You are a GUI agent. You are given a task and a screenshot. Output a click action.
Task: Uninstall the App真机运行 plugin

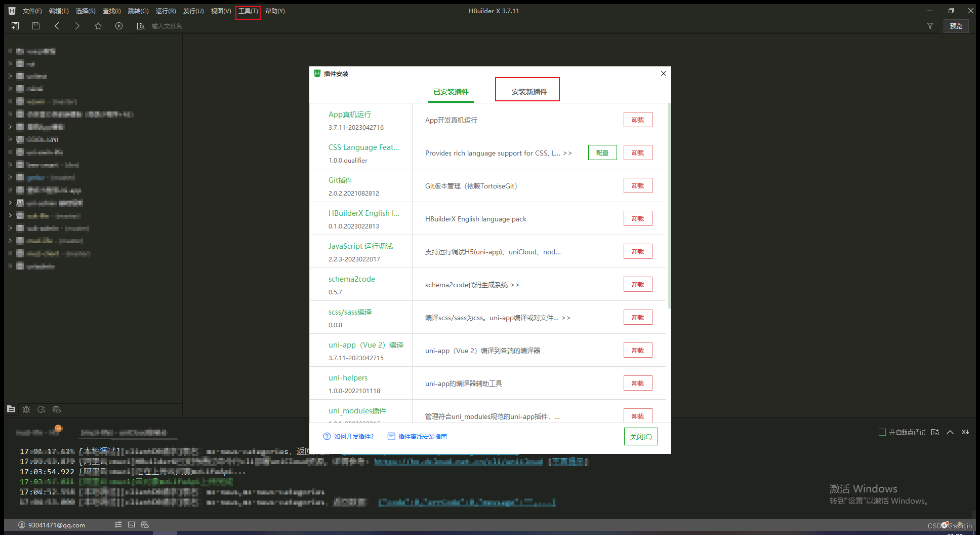[638, 120]
